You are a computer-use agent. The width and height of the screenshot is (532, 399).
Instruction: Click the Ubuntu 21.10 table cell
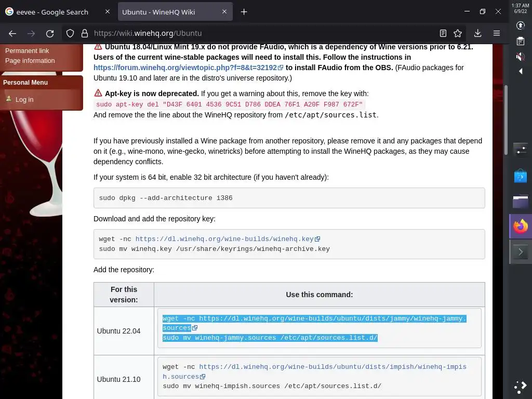click(124, 379)
